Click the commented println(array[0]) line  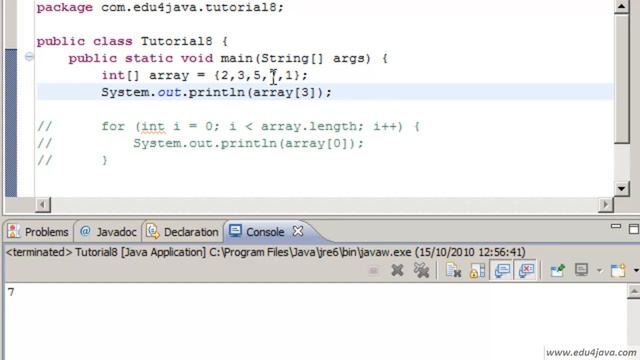[x=201, y=144]
